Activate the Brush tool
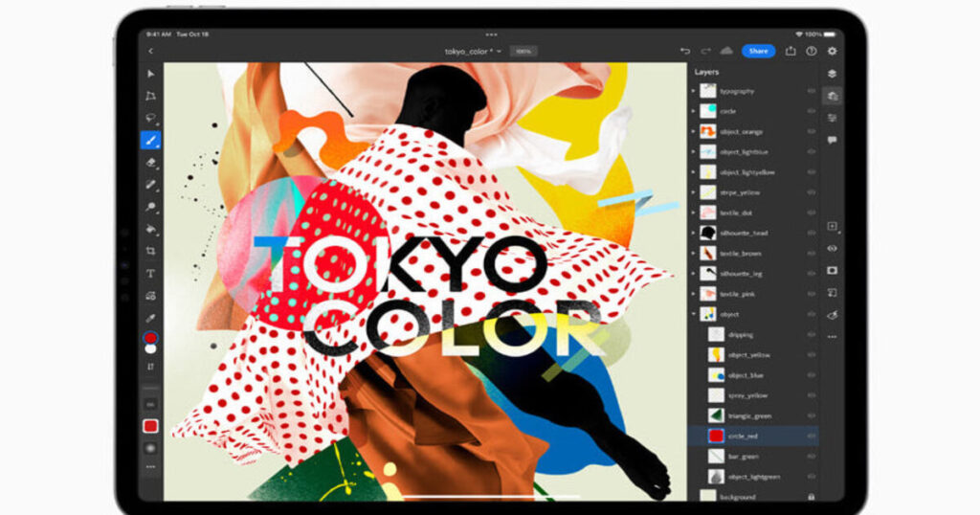The width and height of the screenshot is (980, 515). pos(150,140)
